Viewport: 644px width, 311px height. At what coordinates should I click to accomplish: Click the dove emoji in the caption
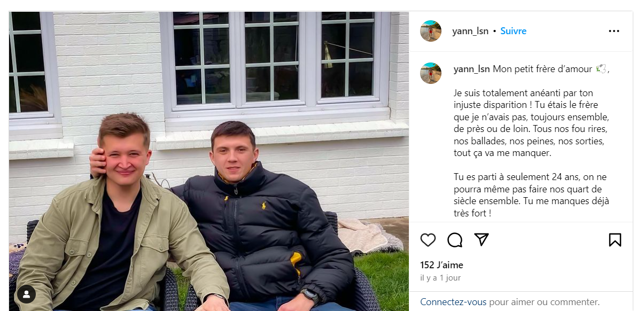(601, 69)
